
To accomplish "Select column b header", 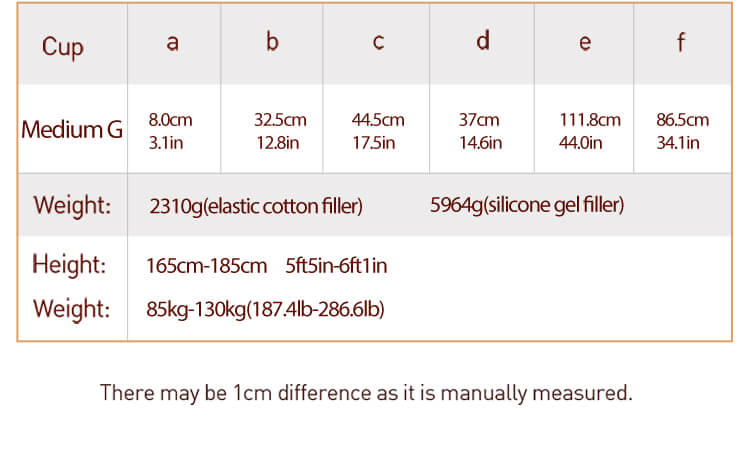I will tap(272, 42).
